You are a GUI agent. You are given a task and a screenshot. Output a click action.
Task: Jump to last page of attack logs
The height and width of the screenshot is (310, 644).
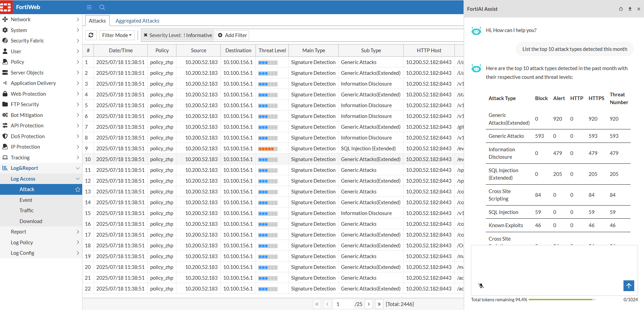click(x=379, y=304)
